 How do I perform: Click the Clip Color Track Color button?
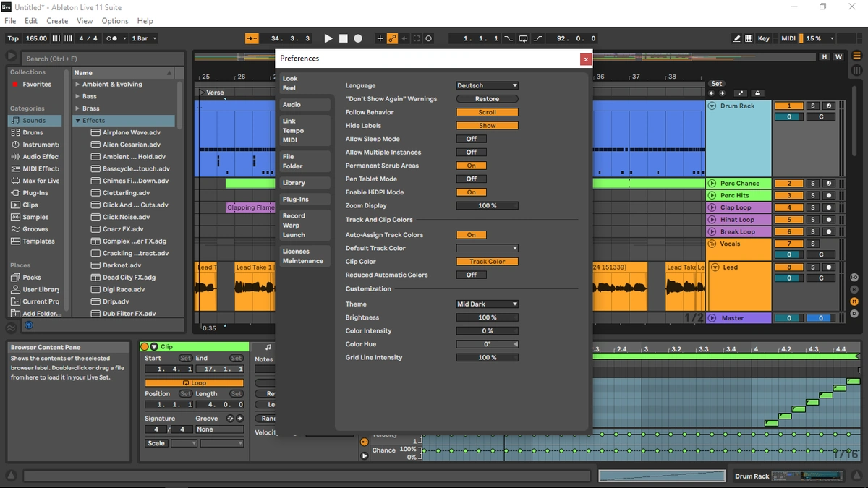pos(488,262)
